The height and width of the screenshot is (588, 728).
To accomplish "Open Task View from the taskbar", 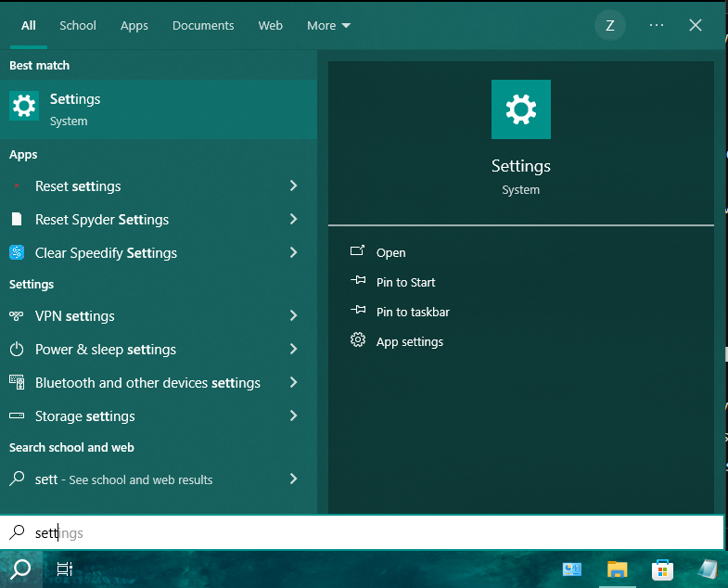I will [x=65, y=569].
